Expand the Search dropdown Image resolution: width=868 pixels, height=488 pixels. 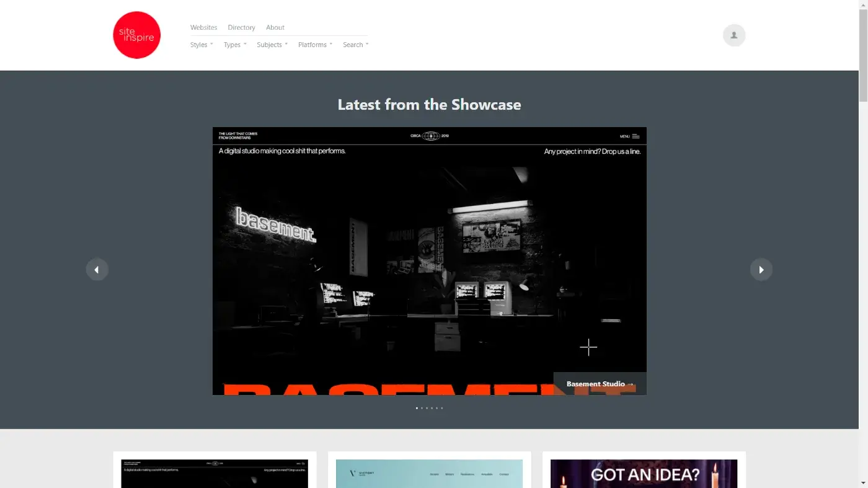pyautogui.click(x=356, y=45)
